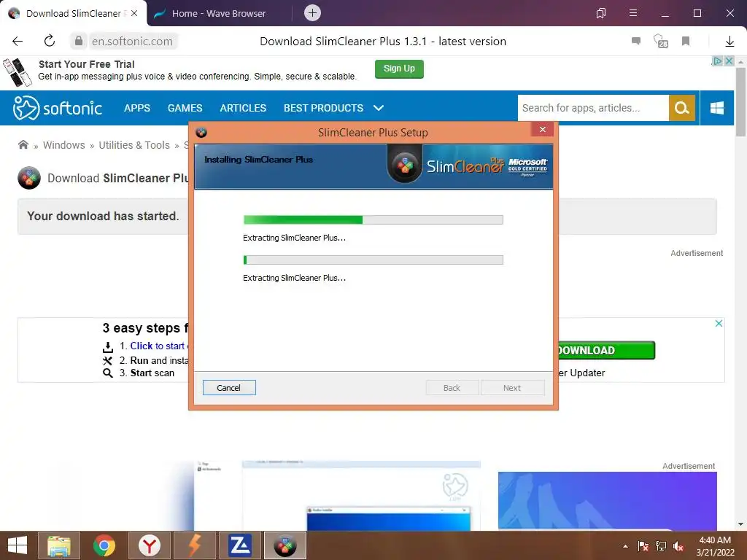Click the chat bubble icon in address bar

pyautogui.click(x=636, y=41)
